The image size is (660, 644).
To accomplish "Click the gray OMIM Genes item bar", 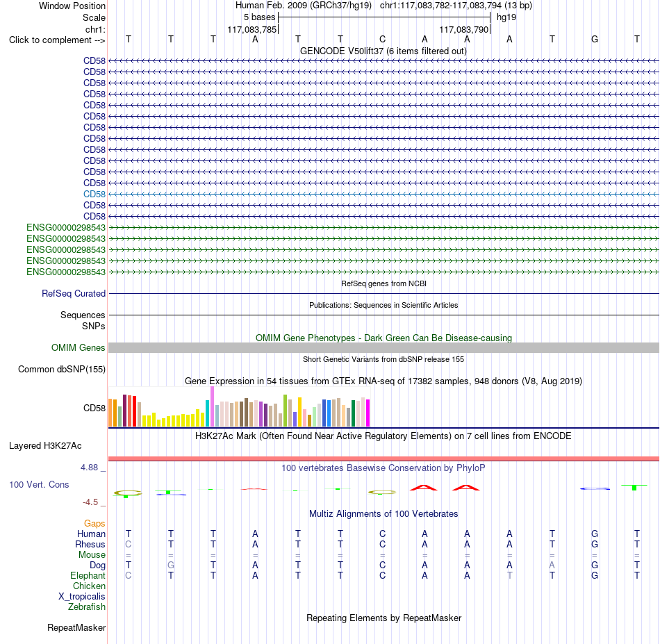I will [383, 347].
